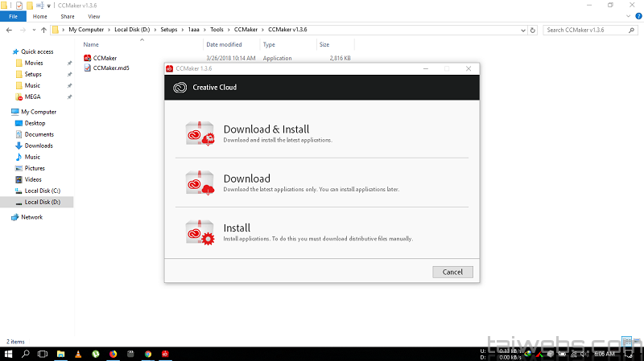Screen dimensions: 644x361
Task: Click the Download package icon
Action: coord(200,183)
